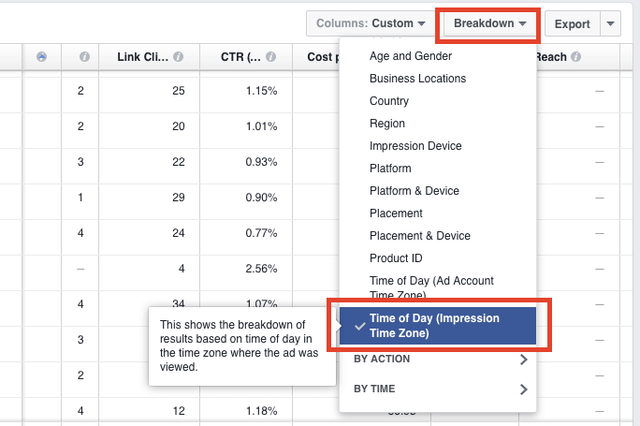This screenshot has height=426, width=640.
Task: Click the Reach column info icon
Action: (576, 57)
